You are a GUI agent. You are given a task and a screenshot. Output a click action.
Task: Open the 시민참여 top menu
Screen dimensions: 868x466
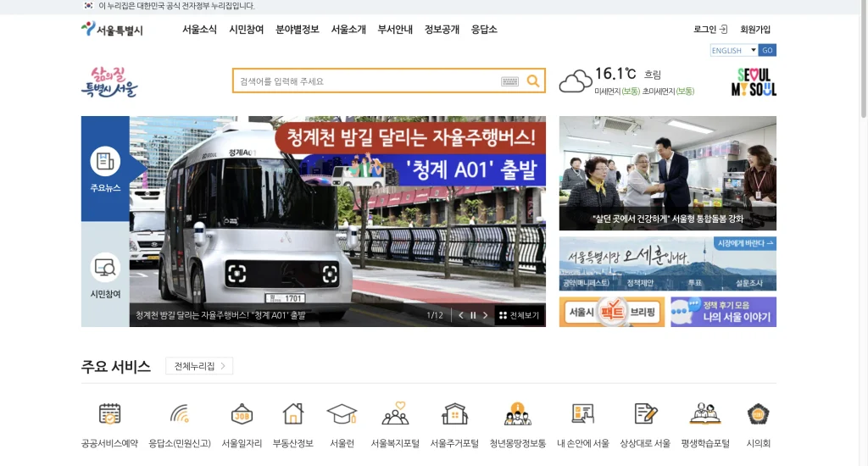[x=247, y=30]
